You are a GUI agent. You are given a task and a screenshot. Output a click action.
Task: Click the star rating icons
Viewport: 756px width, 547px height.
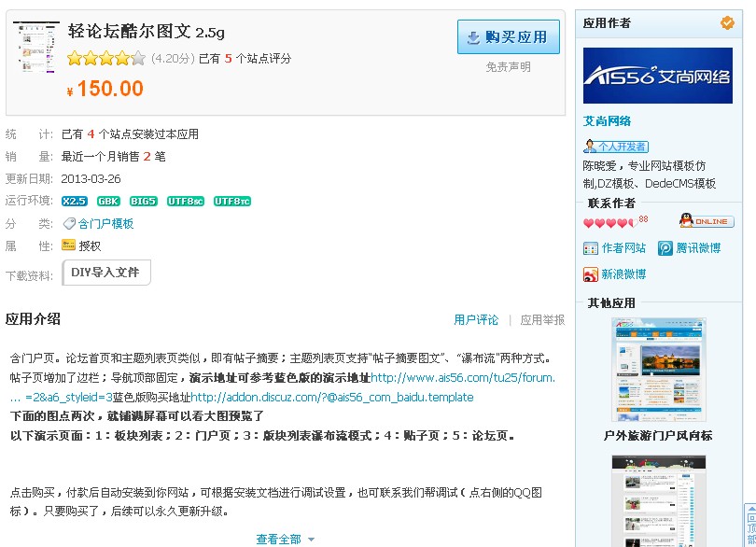pyautogui.click(x=106, y=59)
